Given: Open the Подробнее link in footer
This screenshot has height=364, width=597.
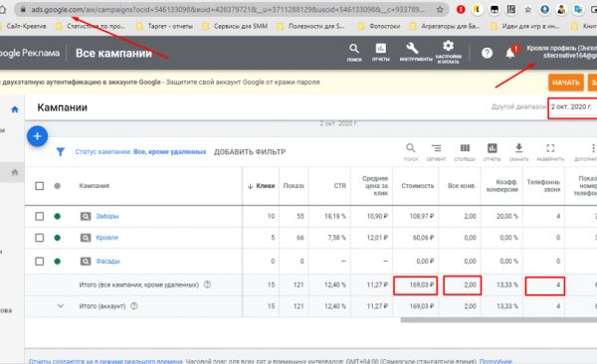Looking at the screenshot, I should pyautogui.click(x=496, y=361).
